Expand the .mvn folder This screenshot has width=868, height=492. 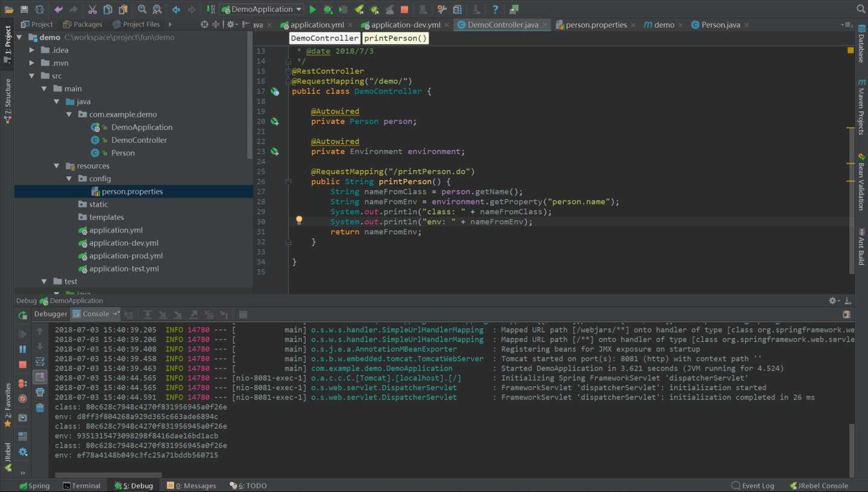[32, 63]
